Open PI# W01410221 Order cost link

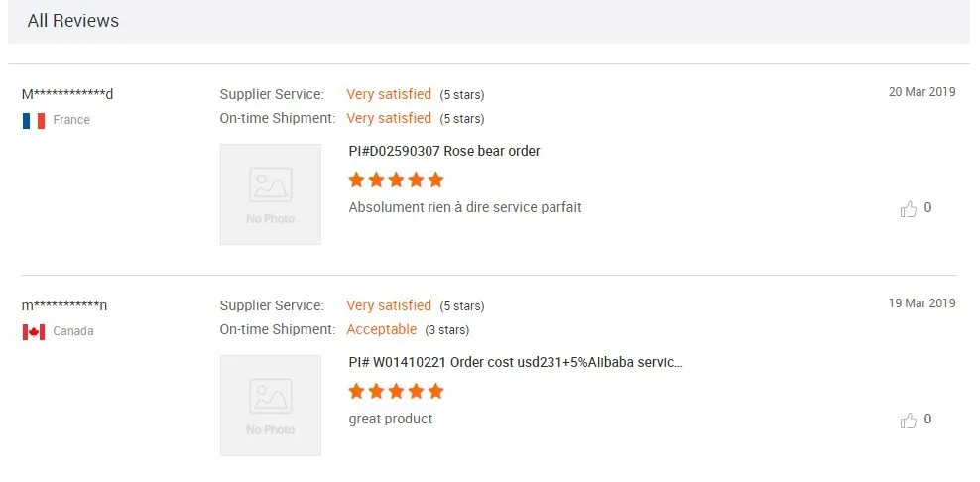point(516,362)
